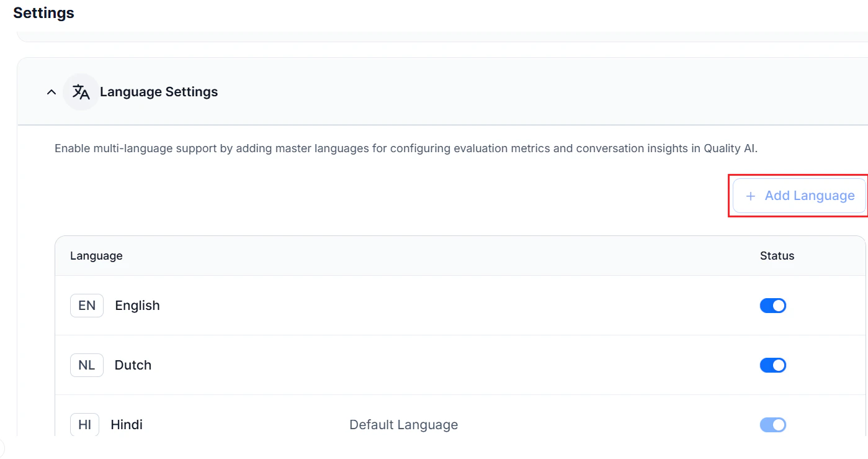The image size is (868, 459).
Task: Expand the collapsed section above Language Settings
Action: coord(434,34)
